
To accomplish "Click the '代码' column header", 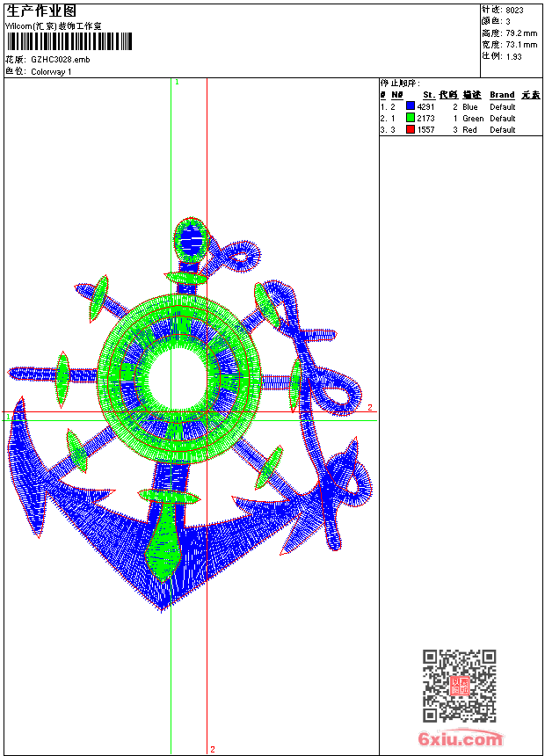I will [448, 95].
